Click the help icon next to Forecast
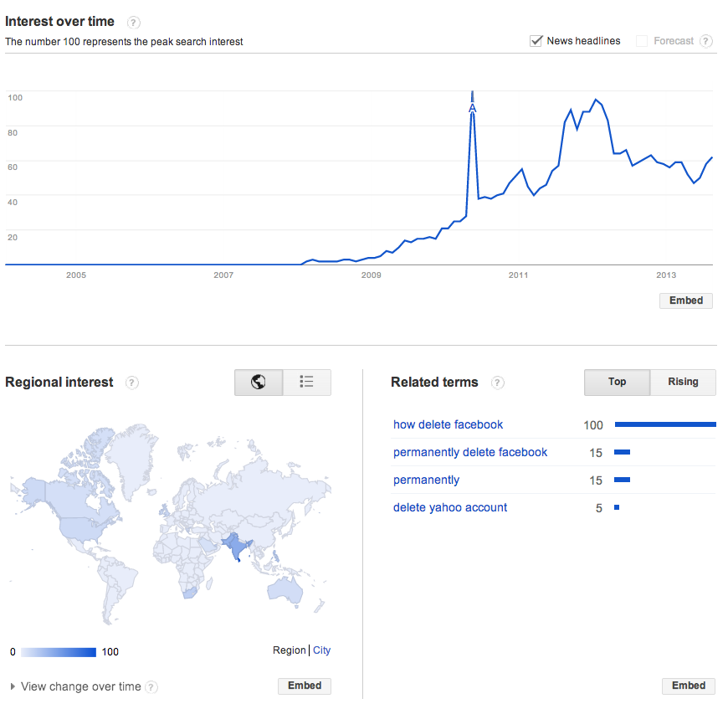 coord(705,41)
